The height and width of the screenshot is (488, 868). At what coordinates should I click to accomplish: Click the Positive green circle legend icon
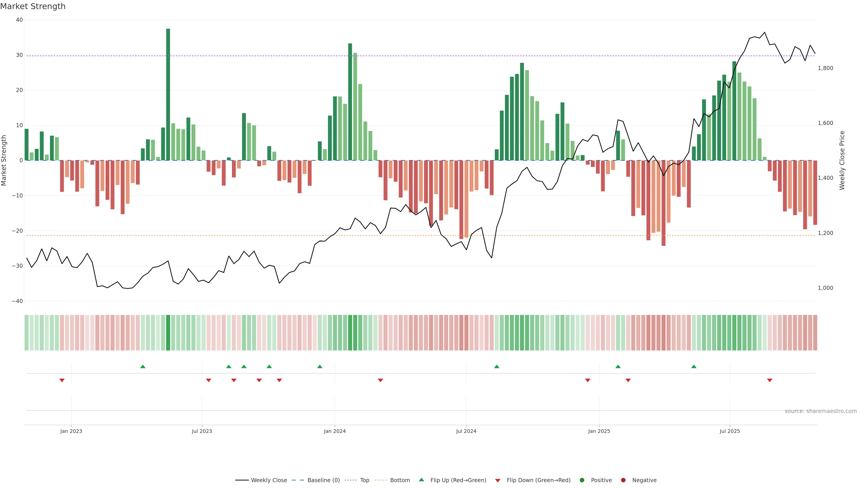point(582,480)
